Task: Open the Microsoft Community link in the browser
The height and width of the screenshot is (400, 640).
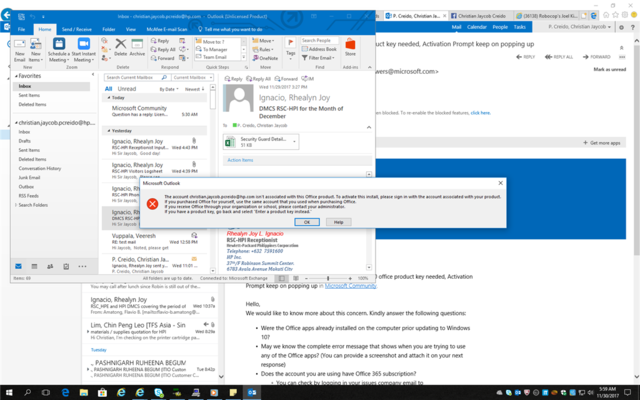Action: pyautogui.click(x=350, y=286)
